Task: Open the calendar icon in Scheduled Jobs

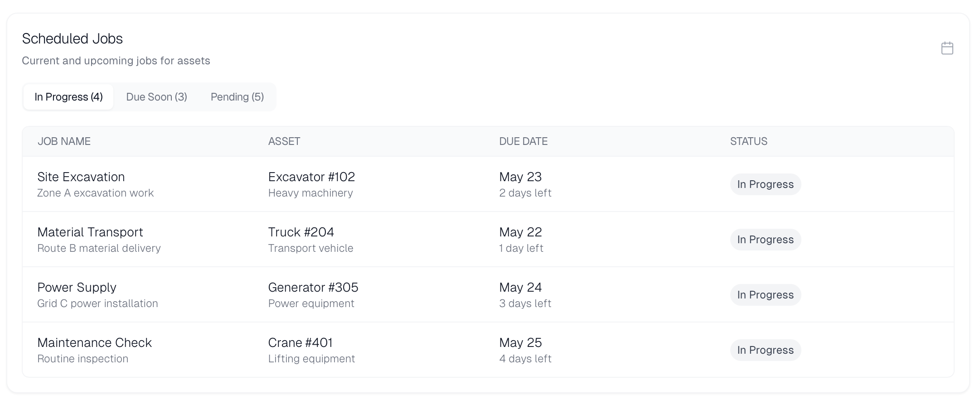Action: (947, 48)
